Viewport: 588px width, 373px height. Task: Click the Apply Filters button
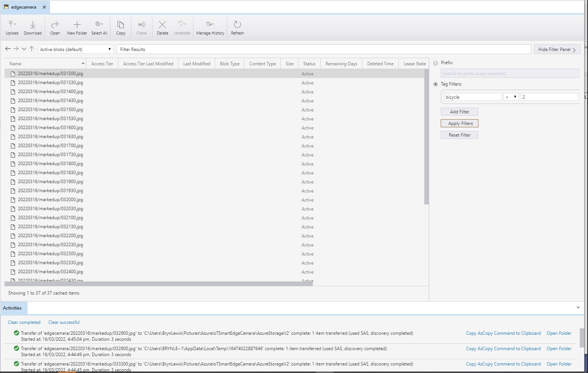coord(460,123)
